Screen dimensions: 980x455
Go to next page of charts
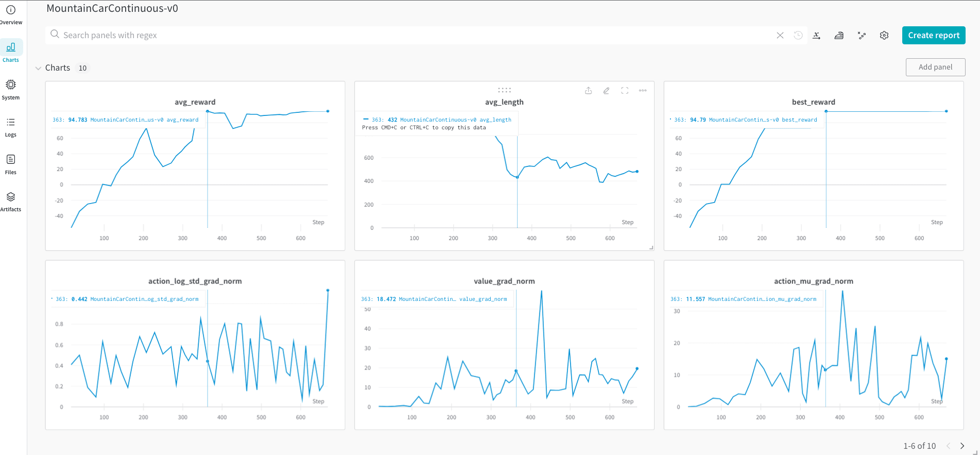tap(962, 446)
